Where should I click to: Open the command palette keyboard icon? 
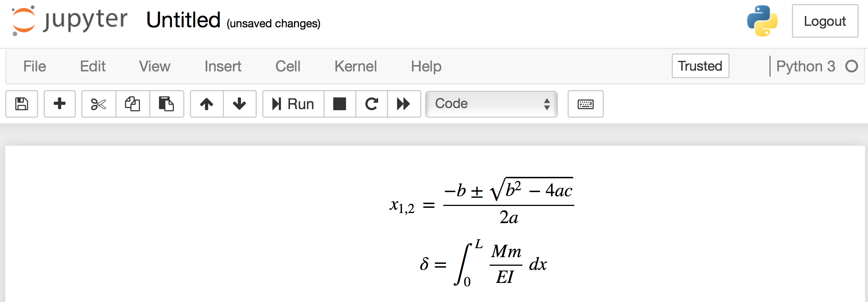[x=585, y=104]
